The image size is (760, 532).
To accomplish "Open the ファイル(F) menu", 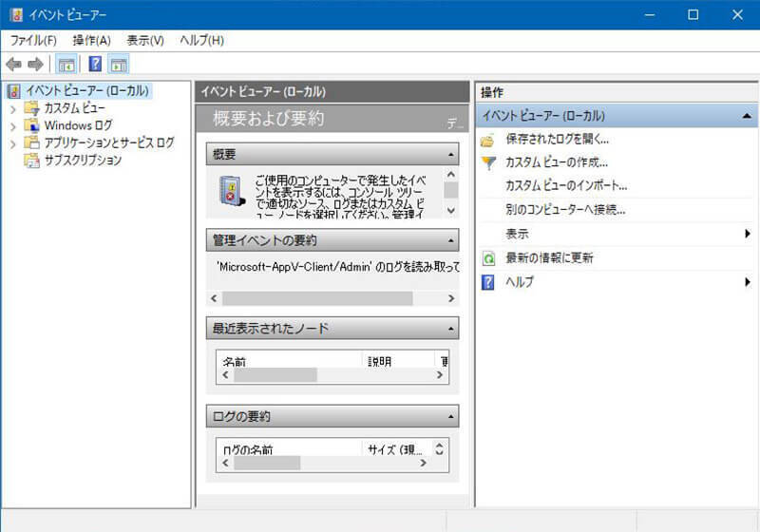I will 33,40.
